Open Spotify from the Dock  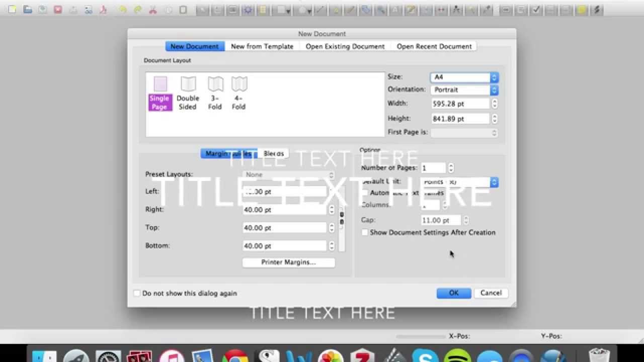457,356
